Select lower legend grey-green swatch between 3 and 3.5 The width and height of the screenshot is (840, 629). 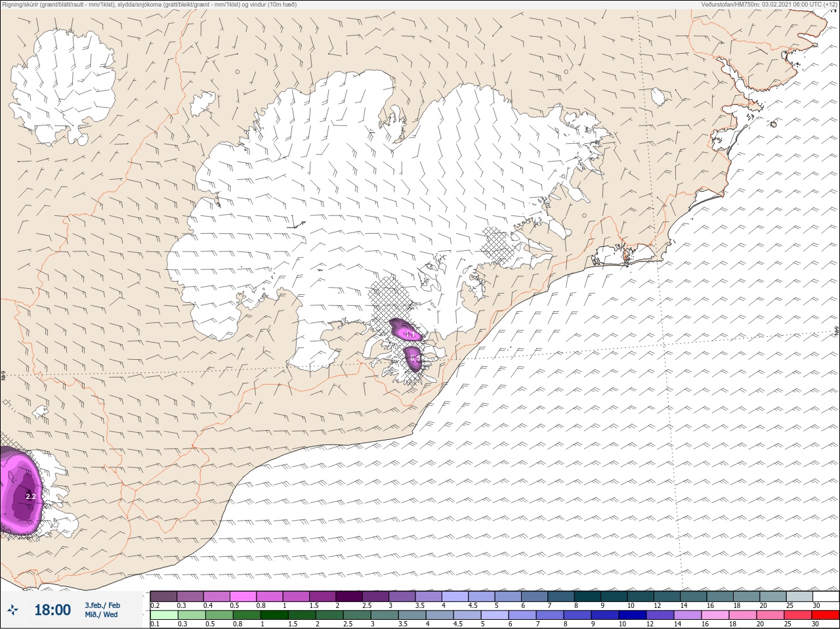[385, 615]
